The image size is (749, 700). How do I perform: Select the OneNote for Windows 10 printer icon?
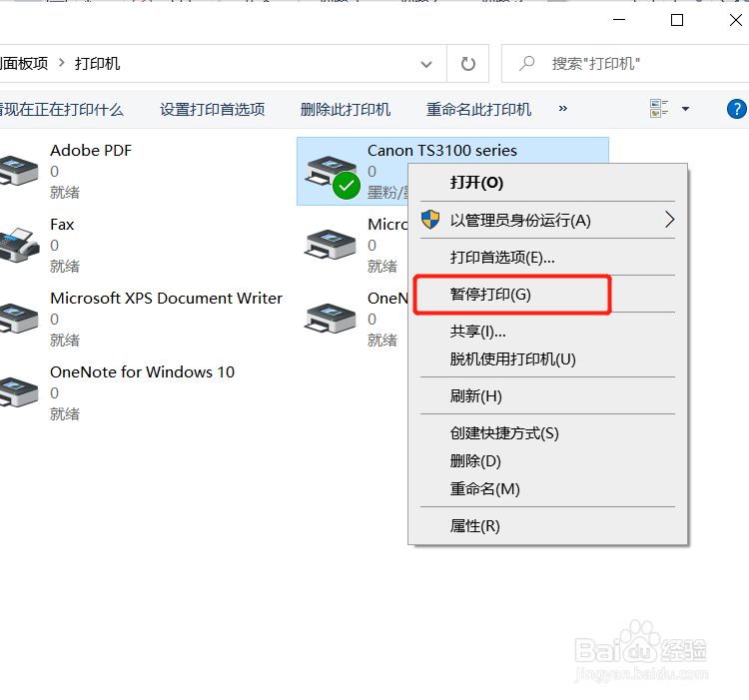(x=18, y=392)
